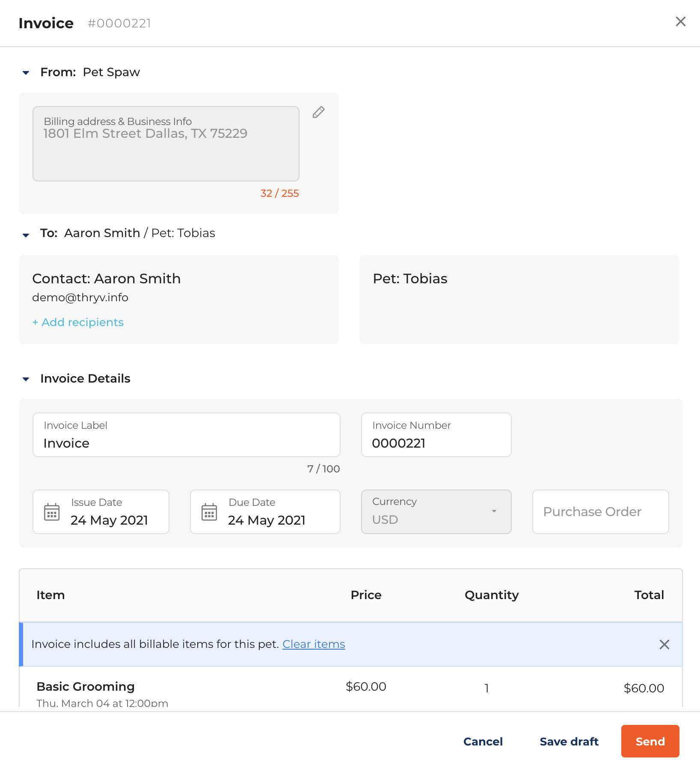Click the Add recipients link
700x766 pixels.
(78, 322)
